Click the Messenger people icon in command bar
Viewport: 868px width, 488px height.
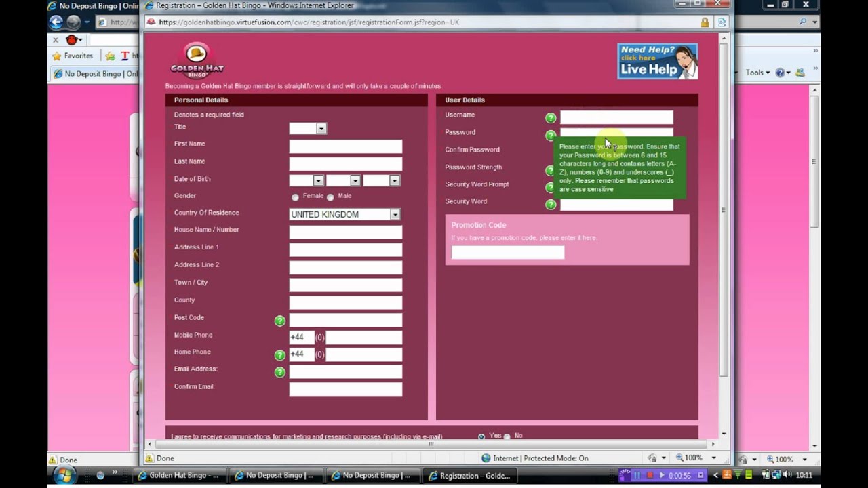click(800, 73)
